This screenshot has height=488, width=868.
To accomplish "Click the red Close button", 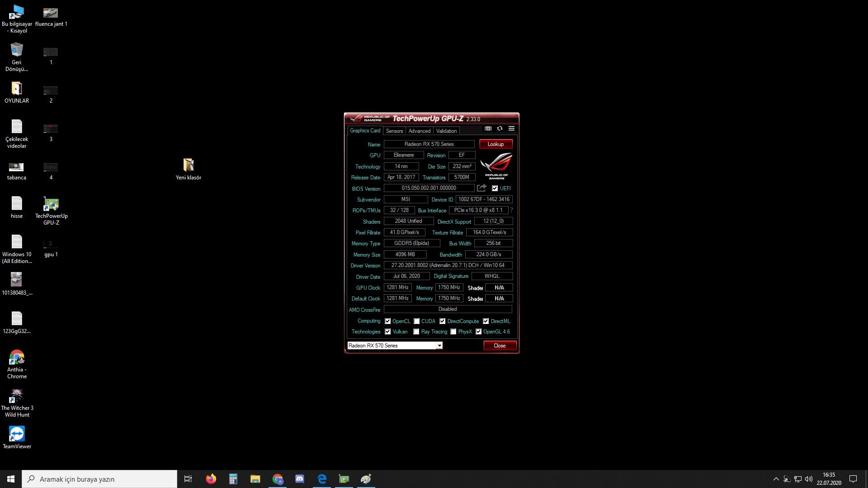I will pyautogui.click(x=500, y=346).
